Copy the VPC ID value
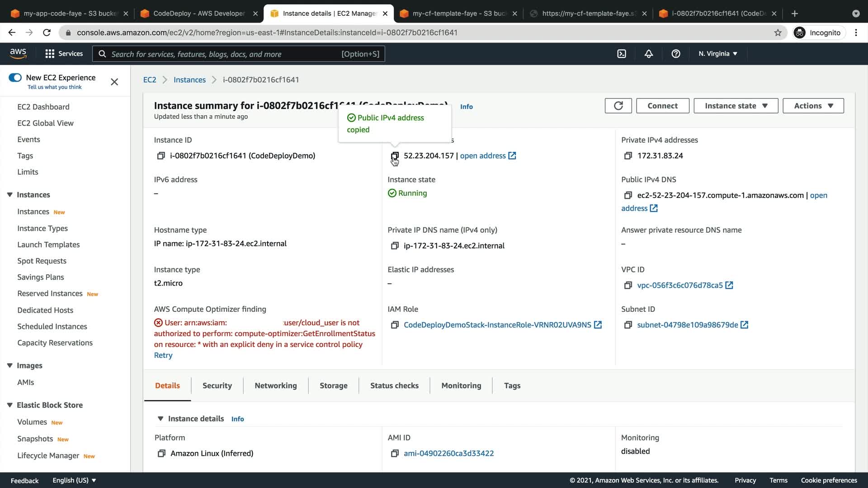The image size is (868, 488). point(628,286)
